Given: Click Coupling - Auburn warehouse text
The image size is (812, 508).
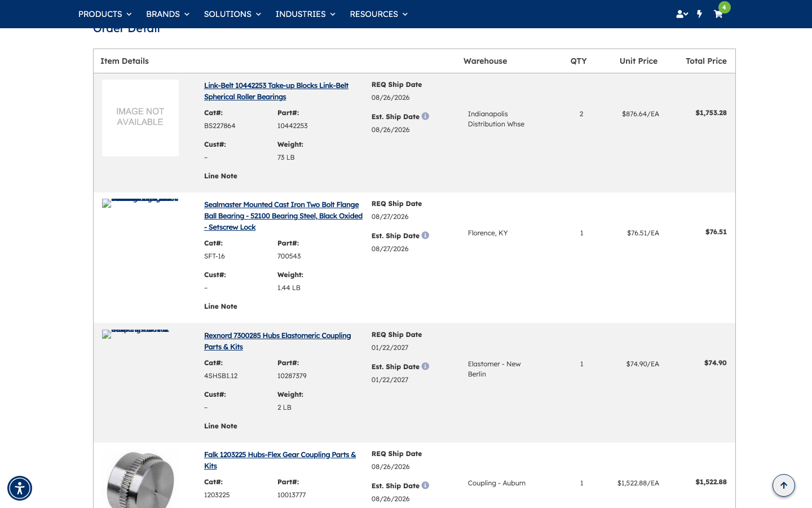Looking at the screenshot, I should (496, 483).
